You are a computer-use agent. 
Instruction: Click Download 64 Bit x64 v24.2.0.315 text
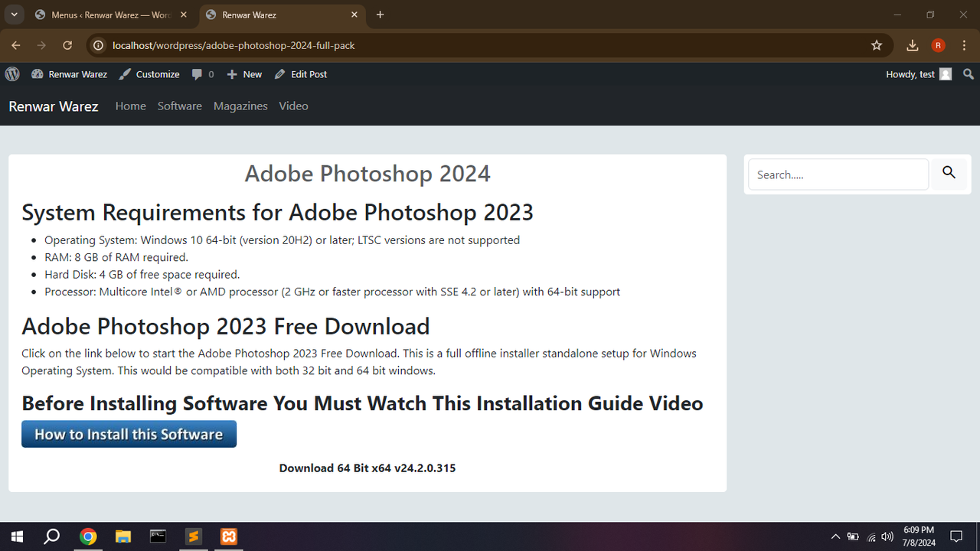coord(367,468)
